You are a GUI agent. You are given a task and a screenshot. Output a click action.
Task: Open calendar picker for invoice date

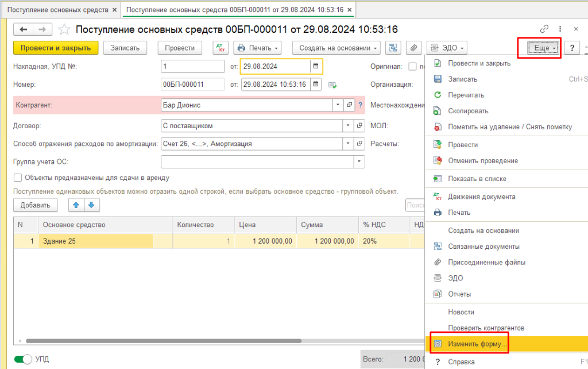pos(315,66)
